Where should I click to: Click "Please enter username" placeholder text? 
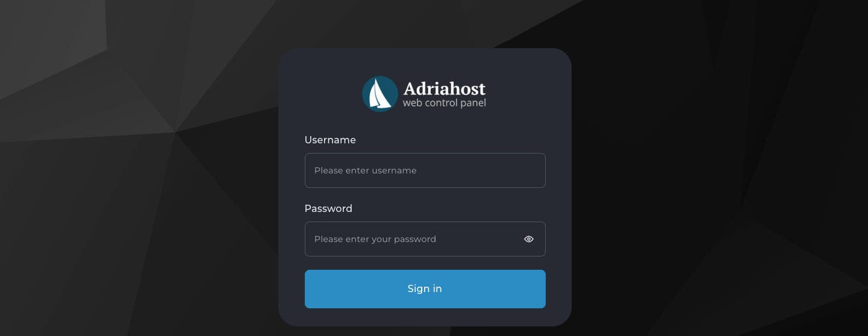pos(365,170)
